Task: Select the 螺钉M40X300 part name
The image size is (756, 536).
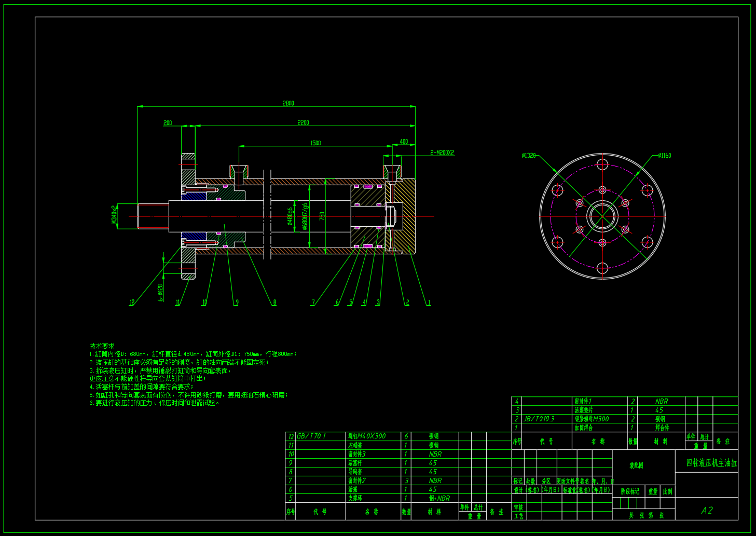Action: point(367,436)
